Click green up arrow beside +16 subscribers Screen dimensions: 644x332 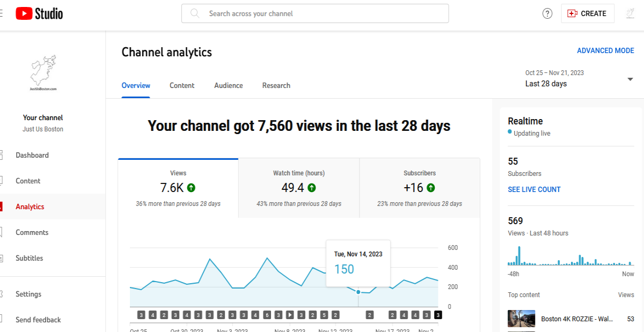click(430, 188)
